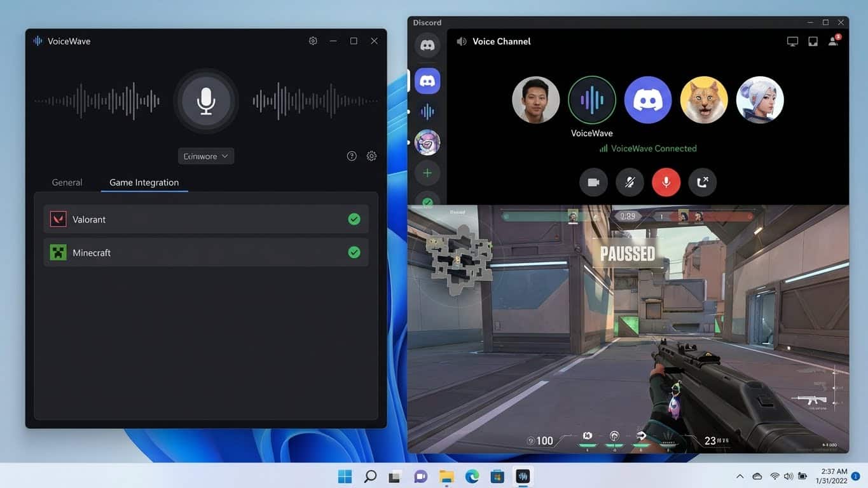Toggle the Minecraft integration checkmark

click(354, 252)
